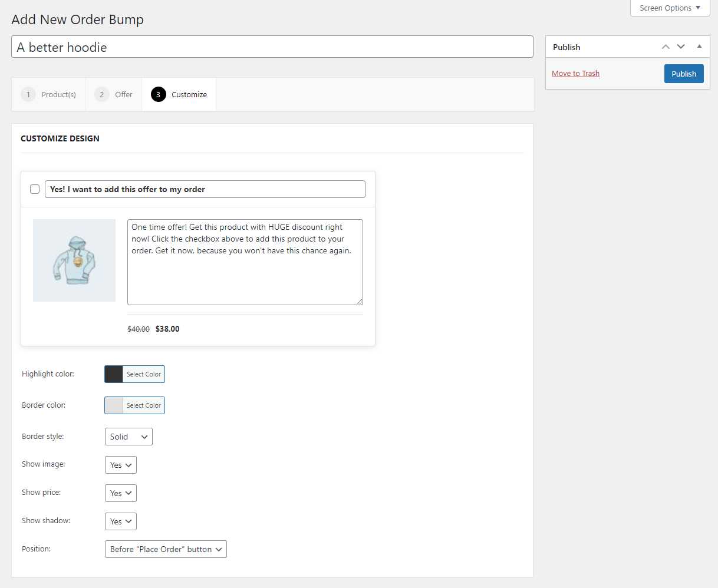This screenshot has height=588, width=718.
Task: Click the CUSTOMIZE DESIGN heading
Action: click(60, 138)
